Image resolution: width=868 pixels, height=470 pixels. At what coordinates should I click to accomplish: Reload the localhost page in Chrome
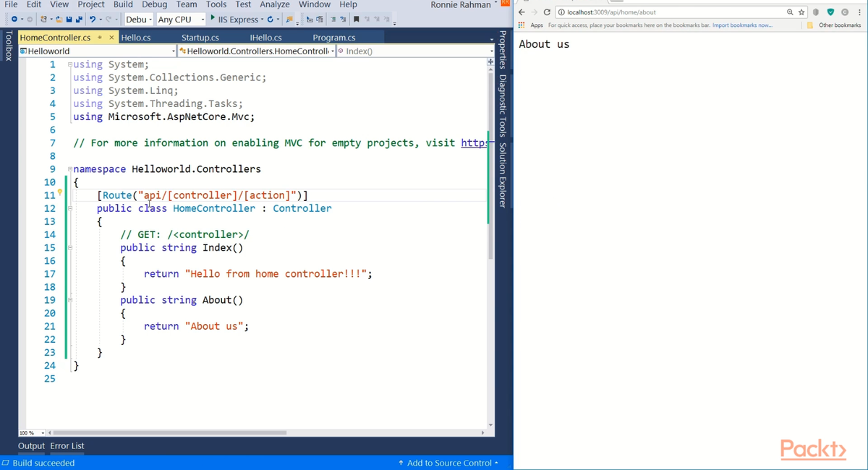pyautogui.click(x=547, y=12)
